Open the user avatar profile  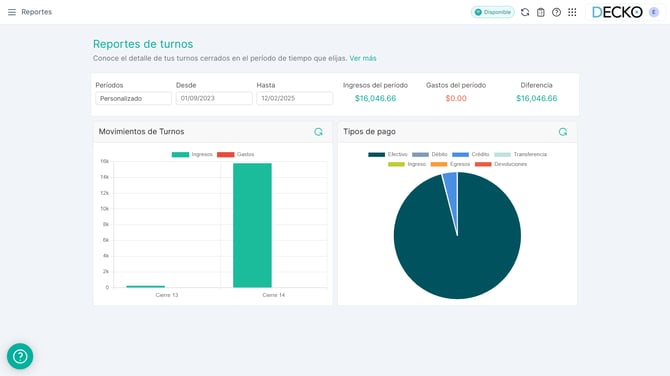click(x=654, y=12)
